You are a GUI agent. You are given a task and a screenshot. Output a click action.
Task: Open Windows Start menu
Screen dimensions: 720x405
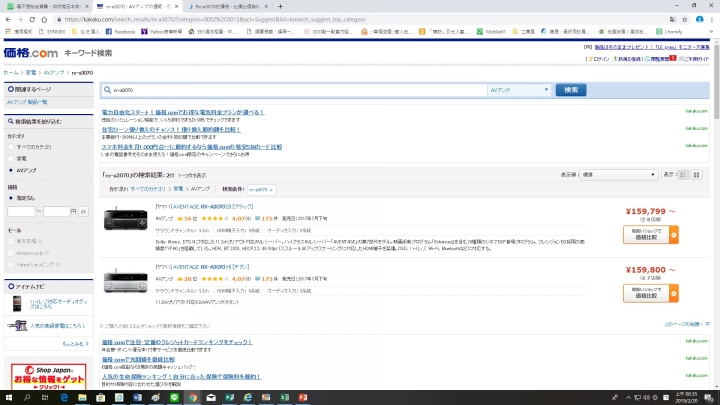click(x=8, y=398)
